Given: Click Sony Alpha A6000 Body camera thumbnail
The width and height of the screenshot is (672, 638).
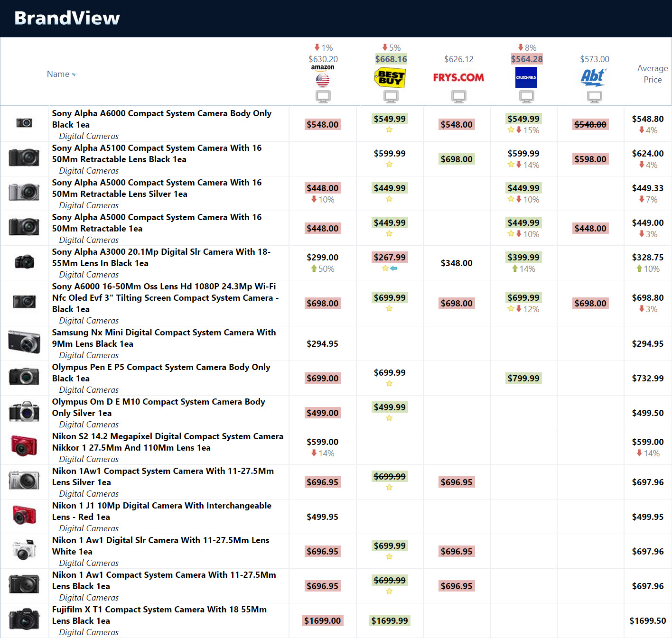Looking at the screenshot, I should pos(24,123).
